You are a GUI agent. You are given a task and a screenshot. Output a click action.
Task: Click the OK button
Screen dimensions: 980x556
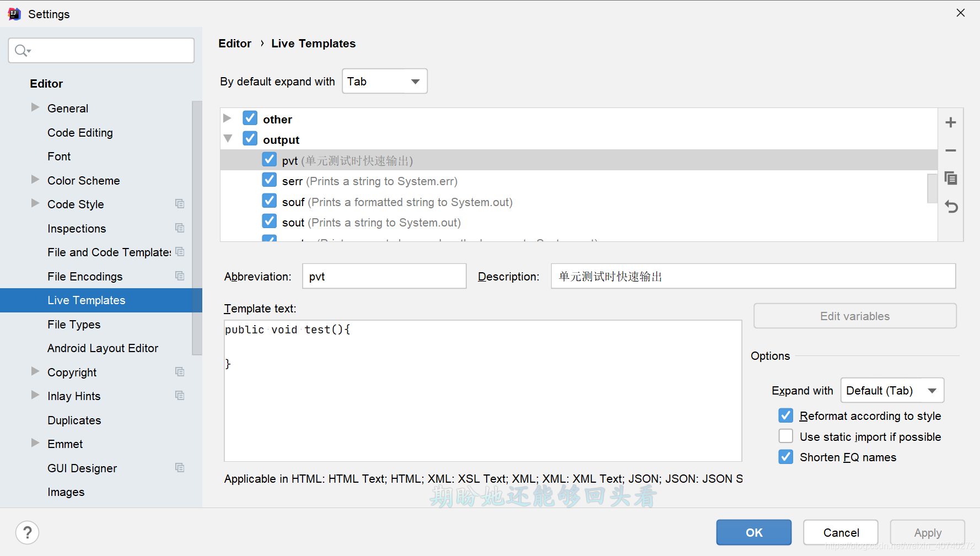[x=753, y=532]
